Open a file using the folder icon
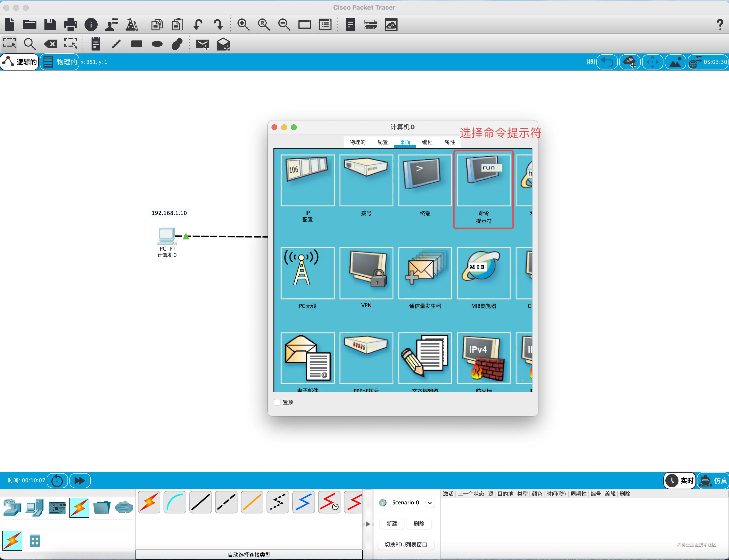 [30, 24]
